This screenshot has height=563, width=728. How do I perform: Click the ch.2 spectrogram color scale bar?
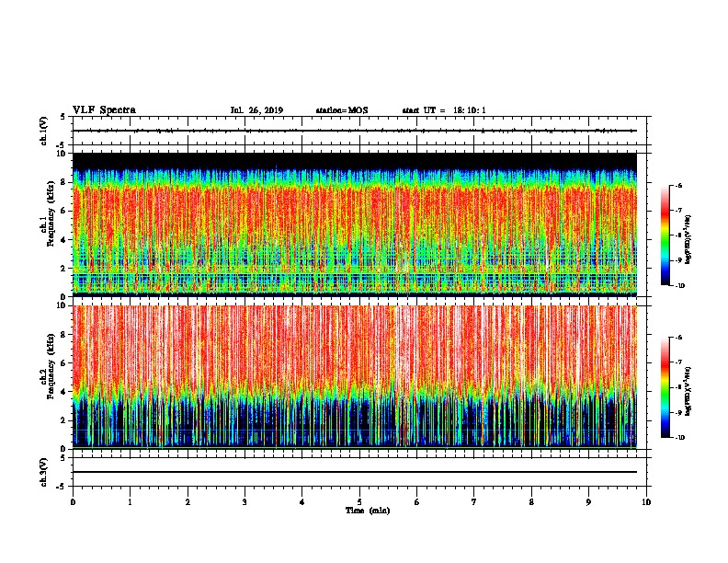(665, 387)
